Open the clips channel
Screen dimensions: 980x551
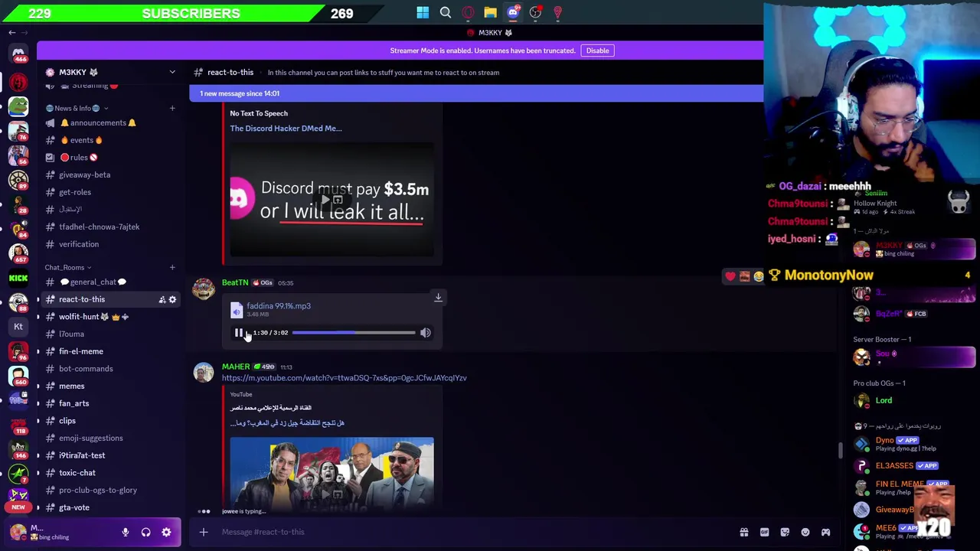point(67,421)
